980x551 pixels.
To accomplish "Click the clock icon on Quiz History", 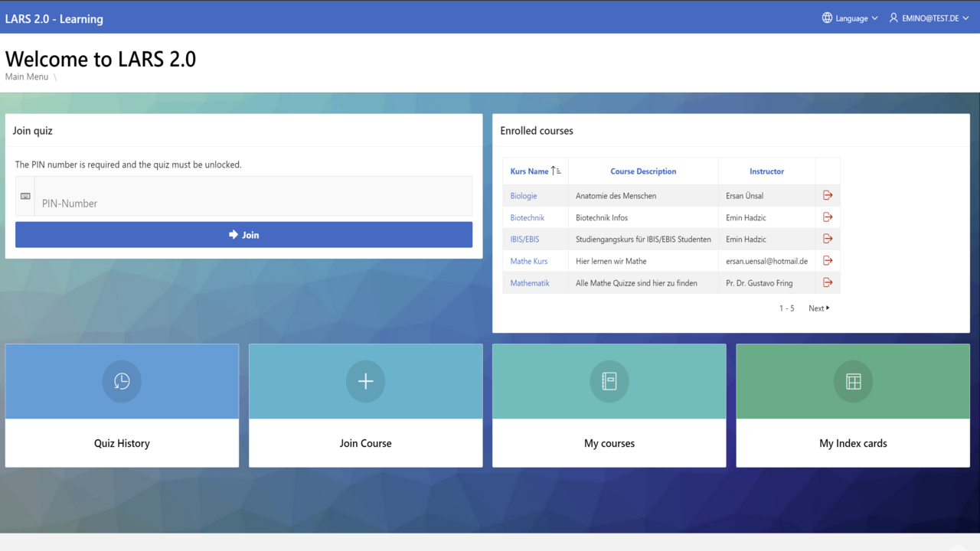I will tap(122, 381).
